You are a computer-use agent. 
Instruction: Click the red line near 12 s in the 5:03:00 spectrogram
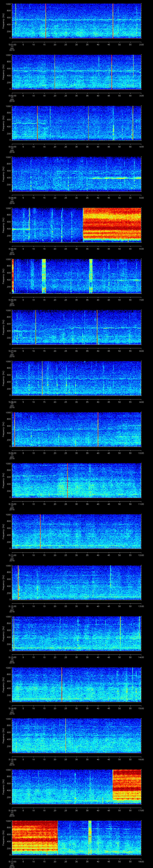pyautogui.click(x=37, y=123)
